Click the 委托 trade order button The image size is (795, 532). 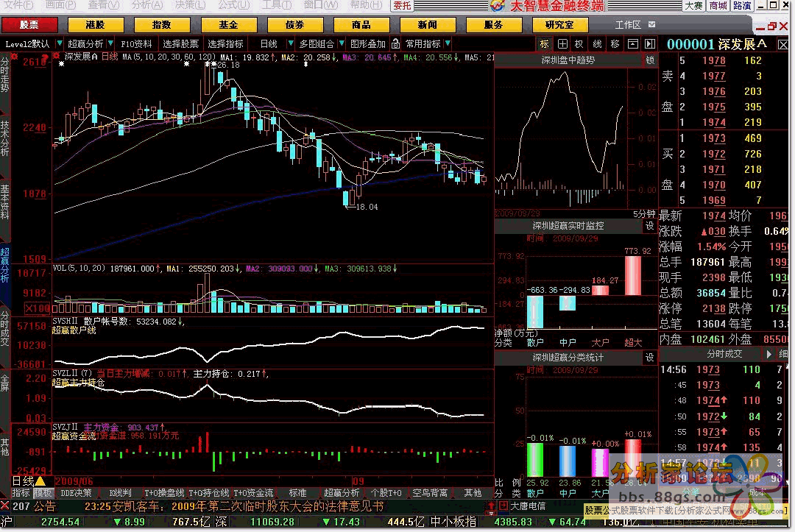402,5
